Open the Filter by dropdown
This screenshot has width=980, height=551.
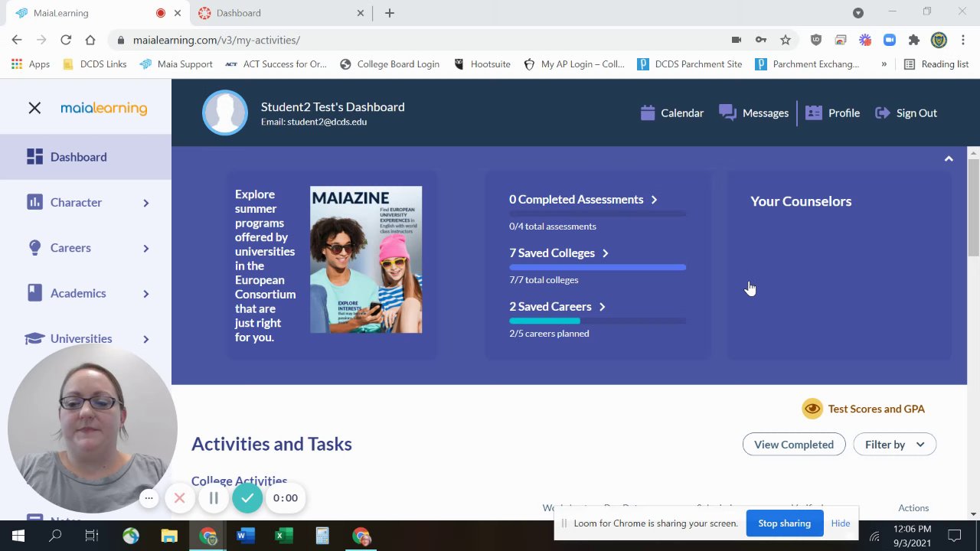pyautogui.click(x=894, y=445)
